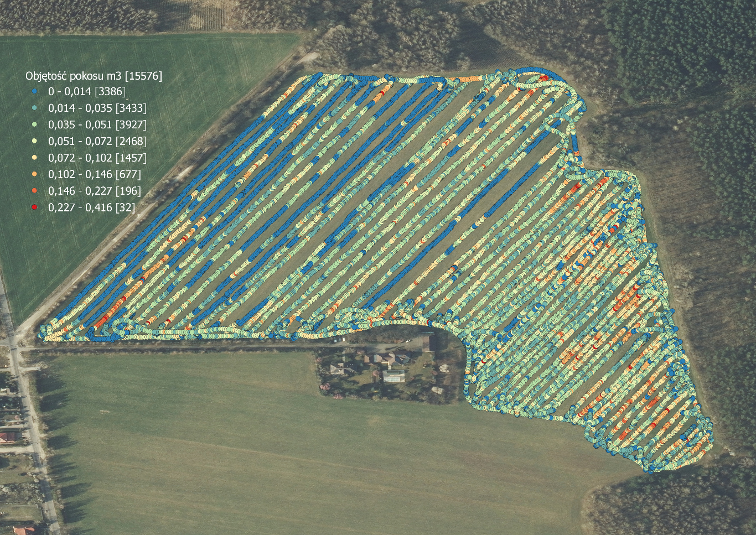
Task: Click the red-orange swatch for 0,146 - 0,227
Action: [x=34, y=191]
